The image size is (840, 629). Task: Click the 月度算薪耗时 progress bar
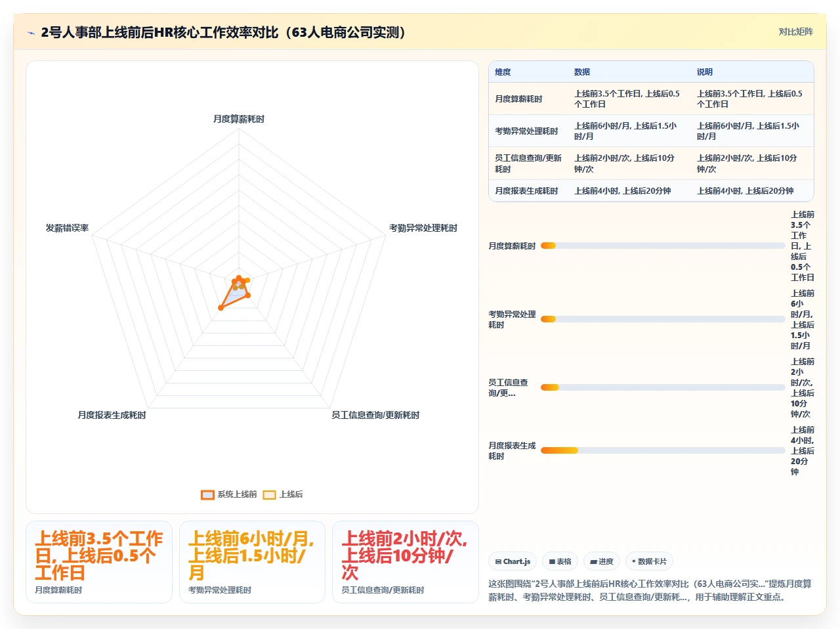pyautogui.click(x=663, y=246)
